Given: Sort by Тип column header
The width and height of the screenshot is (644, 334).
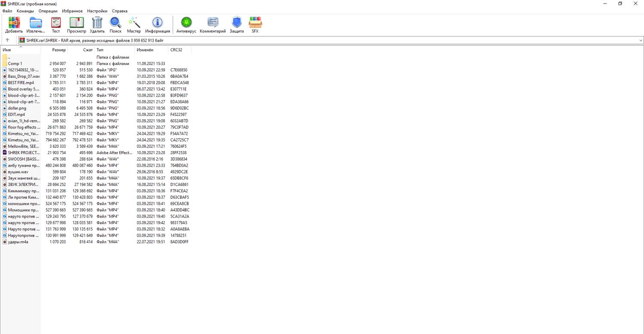Looking at the screenshot, I should (115, 50).
